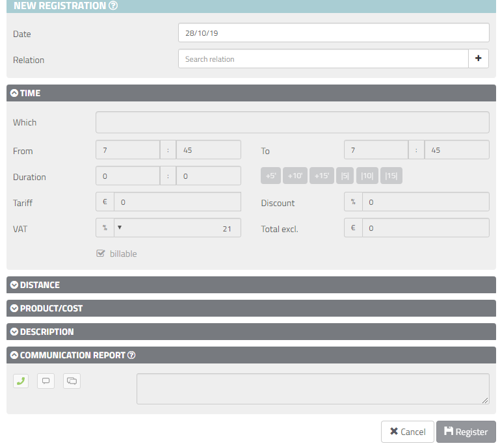
Task: Toggle the billable checkbox
Action: pos(101,254)
